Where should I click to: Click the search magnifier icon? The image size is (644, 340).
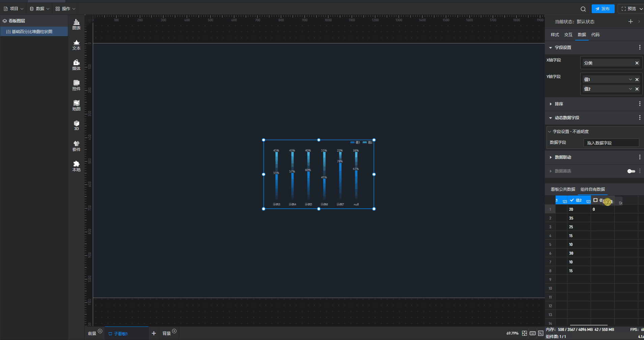583,9
